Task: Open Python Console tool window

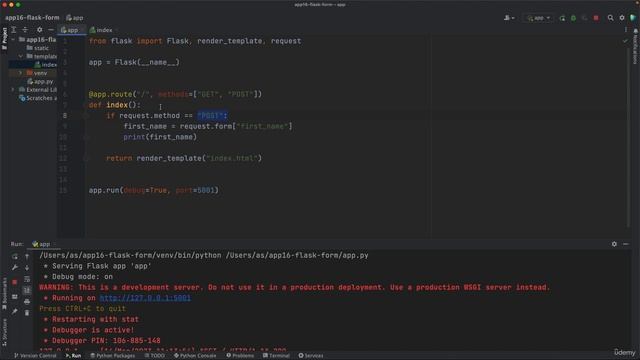Action: (x=195, y=356)
